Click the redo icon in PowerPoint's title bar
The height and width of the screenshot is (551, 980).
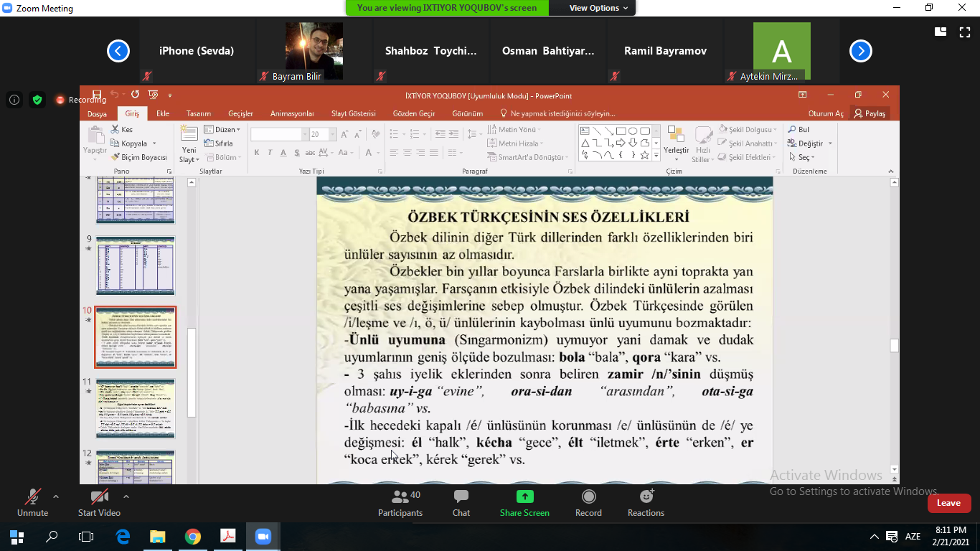135,95
